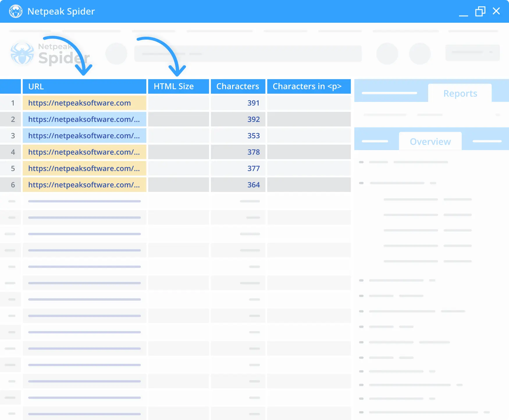
Task: Click the blurred URL address input bar
Action: [x=248, y=54]
